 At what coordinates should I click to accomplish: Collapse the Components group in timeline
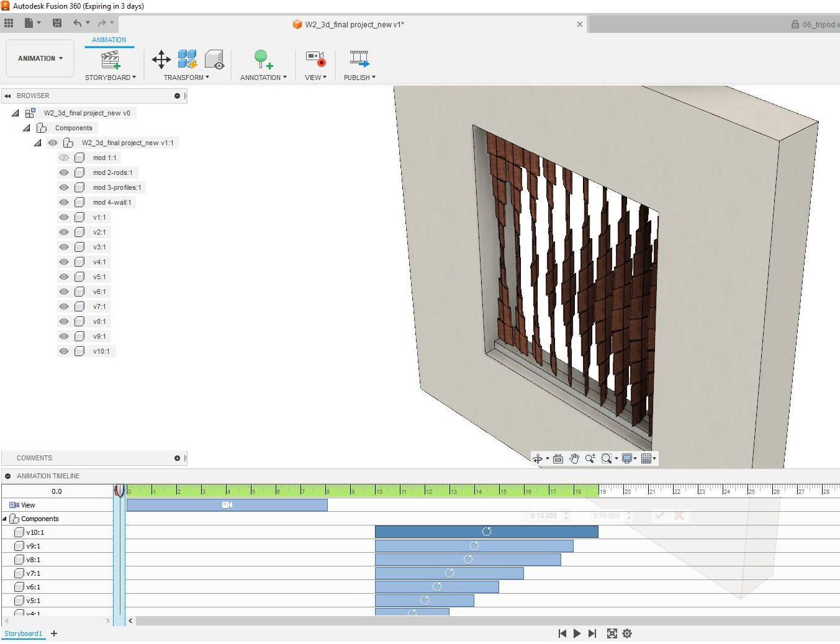pos(5,519)
